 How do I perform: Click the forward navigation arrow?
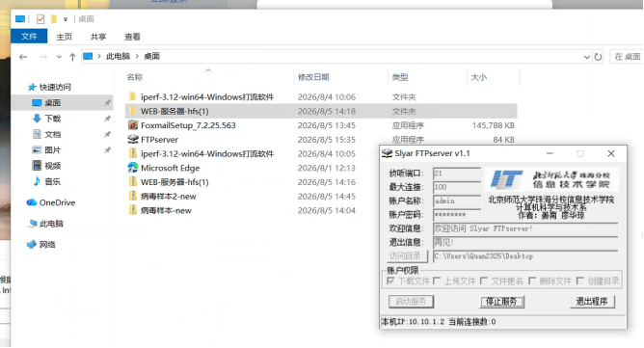point(43,57)
